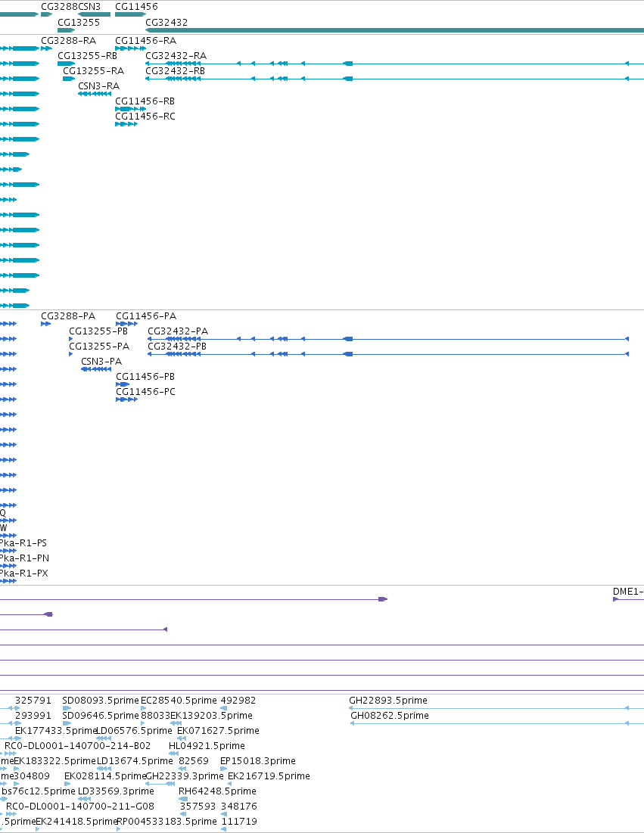Viewport: 644px width, 833px height.
Task: Click transcript label CG32432-RB
Action: [176, 70]
